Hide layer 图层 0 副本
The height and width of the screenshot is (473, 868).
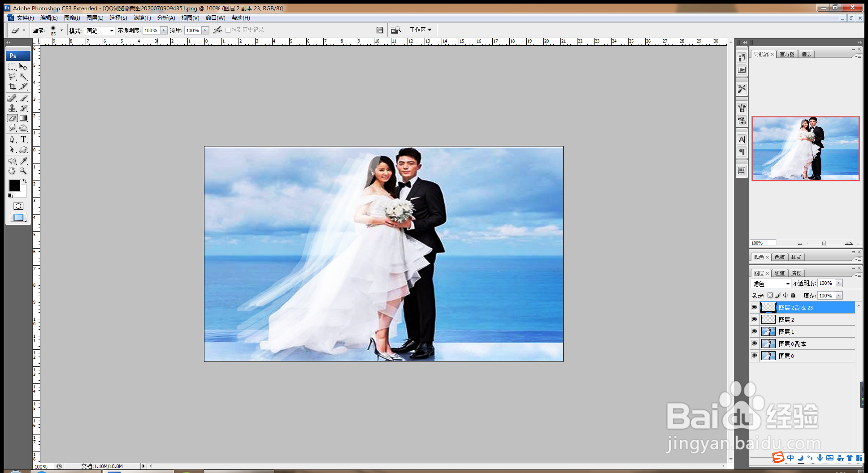click(754, 344)
